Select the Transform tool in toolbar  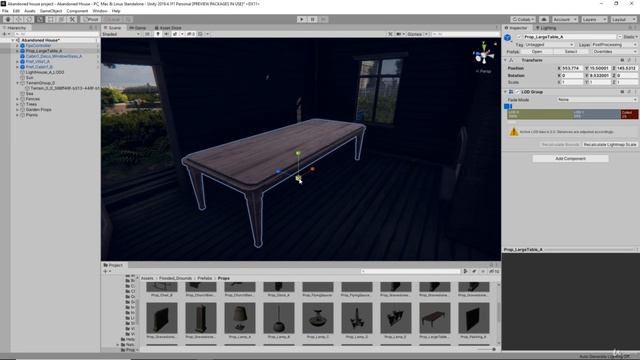click(x=61, y=19)
